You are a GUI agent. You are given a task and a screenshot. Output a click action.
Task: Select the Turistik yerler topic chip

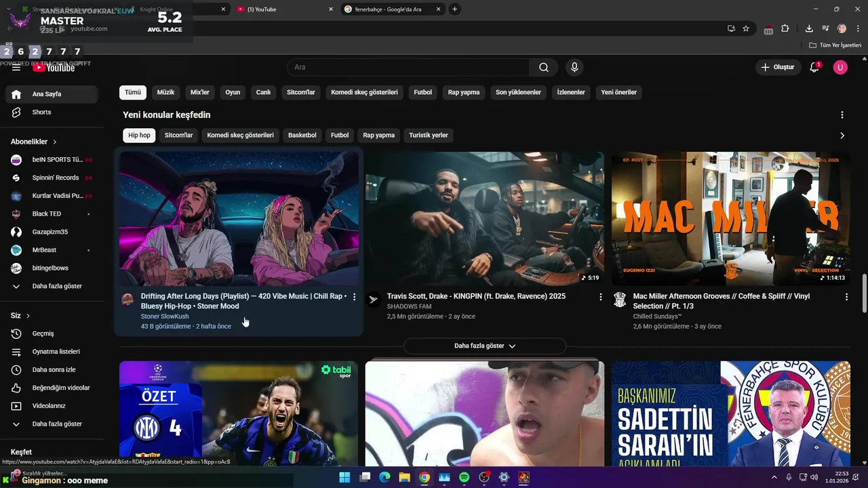[x=429, y=135]
